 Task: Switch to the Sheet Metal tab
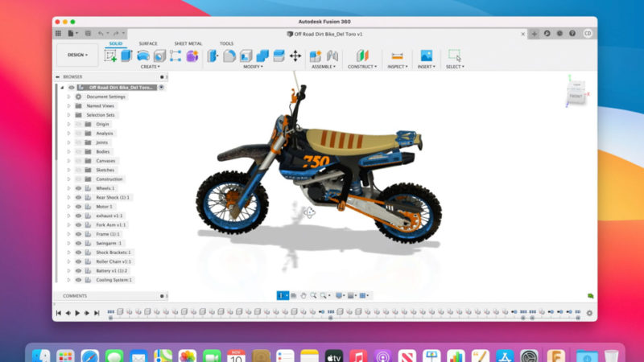tap(188, 43)
